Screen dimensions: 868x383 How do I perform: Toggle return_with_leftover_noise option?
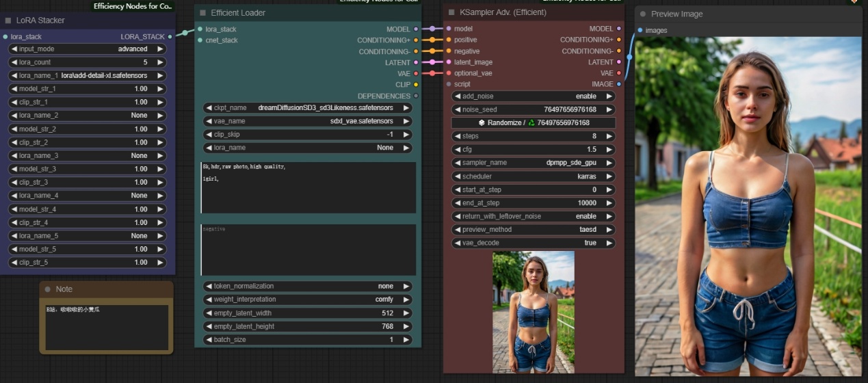coord(533,216)
